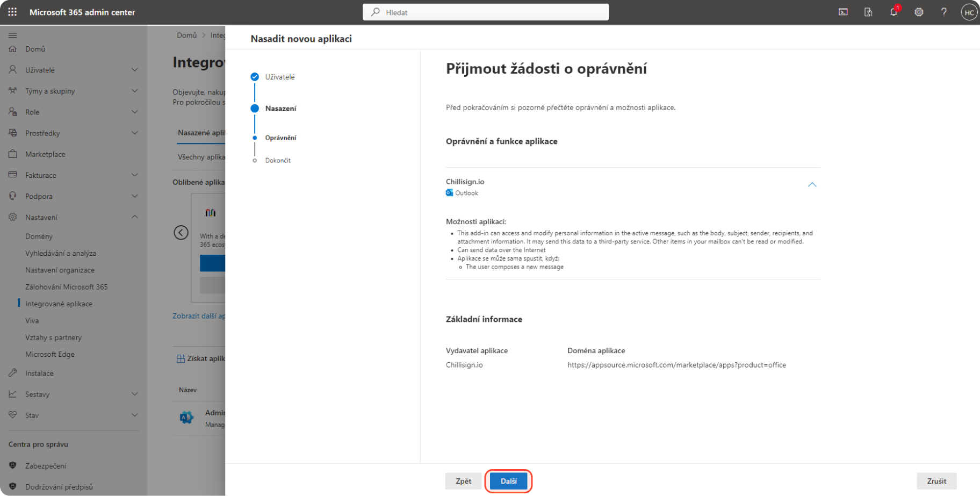Open help question mark icon
Image resolution: width=980 pixels, height=496 pixels.
944,12
